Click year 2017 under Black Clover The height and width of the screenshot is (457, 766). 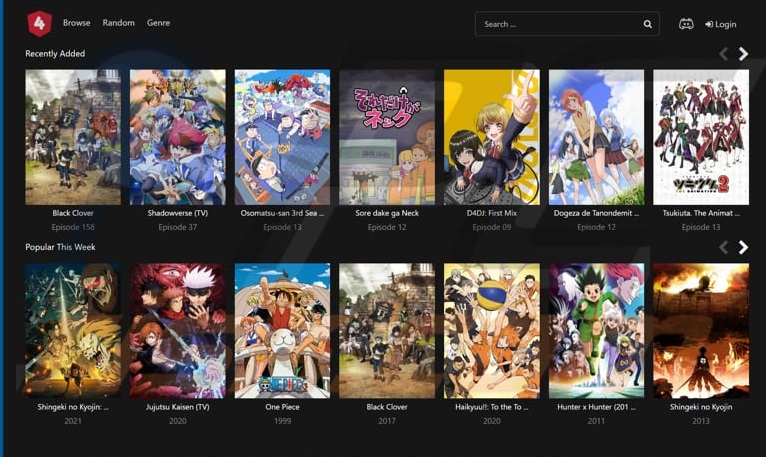(387, 421)
